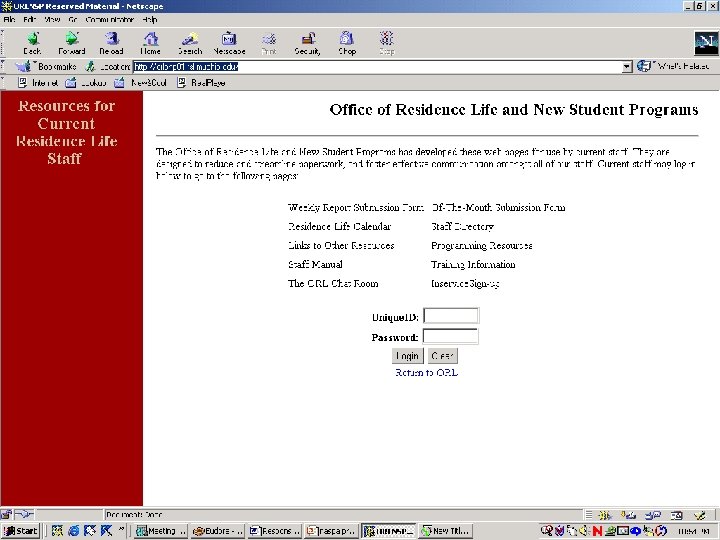Screen dimensions: 720x540
Task: Click the status bar security lock icon
Action: coord(6,514)
